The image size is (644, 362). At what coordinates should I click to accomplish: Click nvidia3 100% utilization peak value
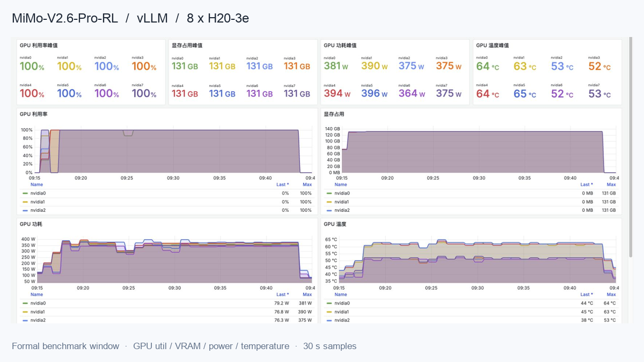(144, 66)
